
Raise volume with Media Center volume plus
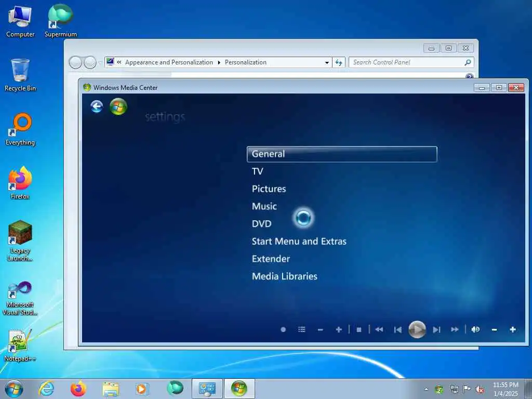[x=513, y=329]
